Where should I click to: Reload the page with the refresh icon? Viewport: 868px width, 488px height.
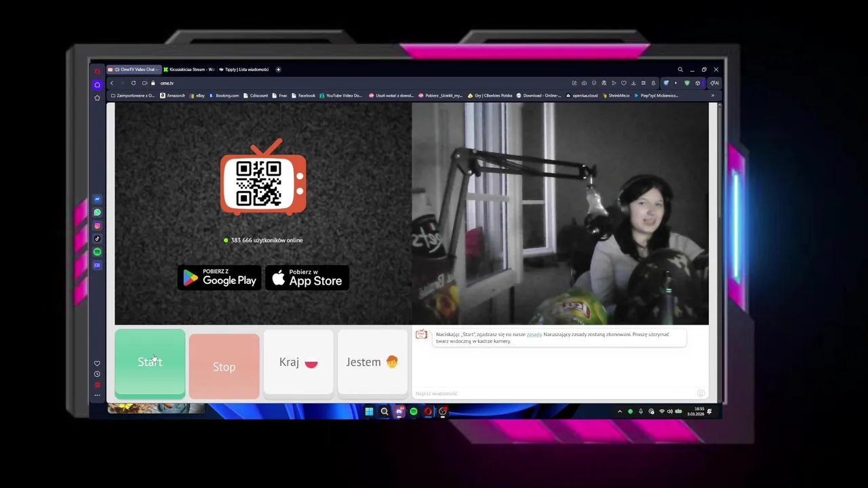pyautogui.click(x=134, y=83)
